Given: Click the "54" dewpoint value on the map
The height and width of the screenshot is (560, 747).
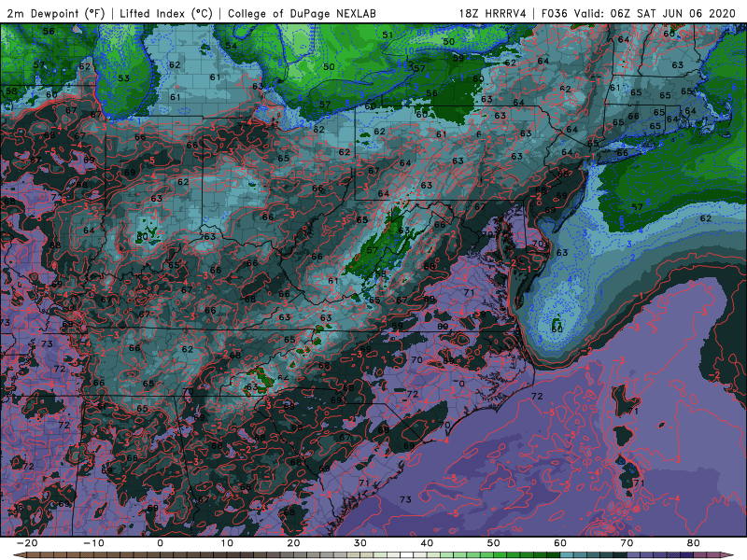Looking at the screenshot, I should [231, 46].
